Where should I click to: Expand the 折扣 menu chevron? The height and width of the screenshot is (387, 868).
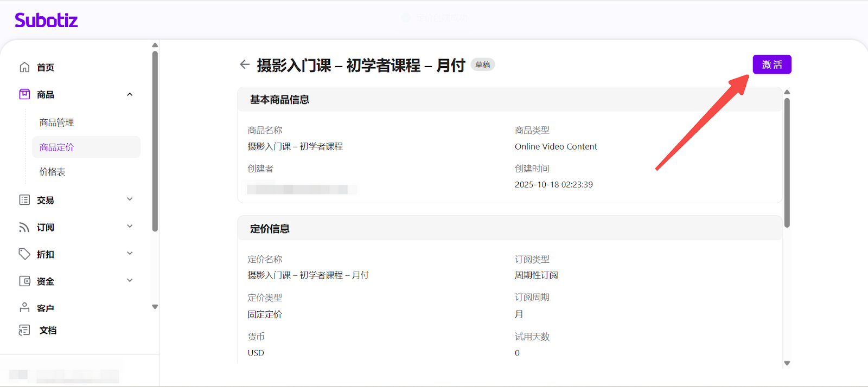130,254
